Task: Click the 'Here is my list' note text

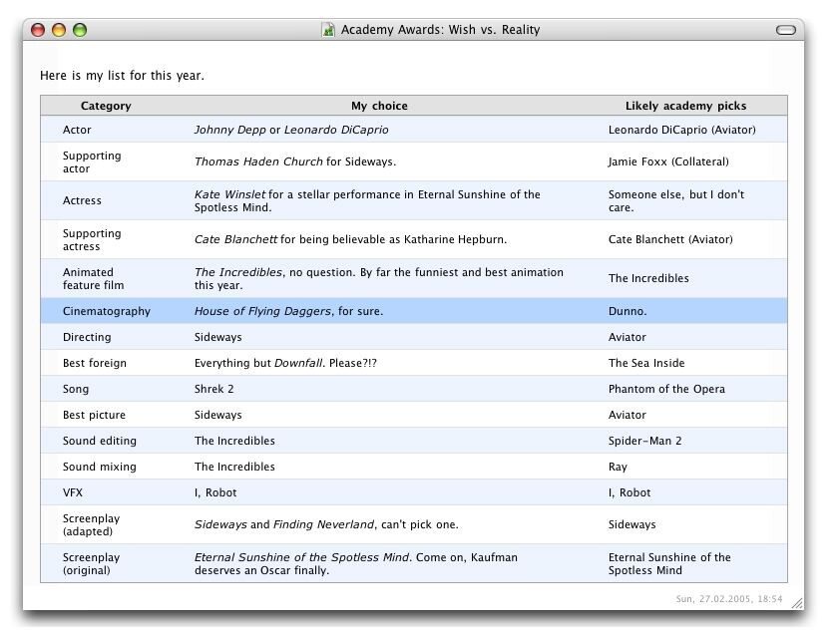Action: point(122,76)
